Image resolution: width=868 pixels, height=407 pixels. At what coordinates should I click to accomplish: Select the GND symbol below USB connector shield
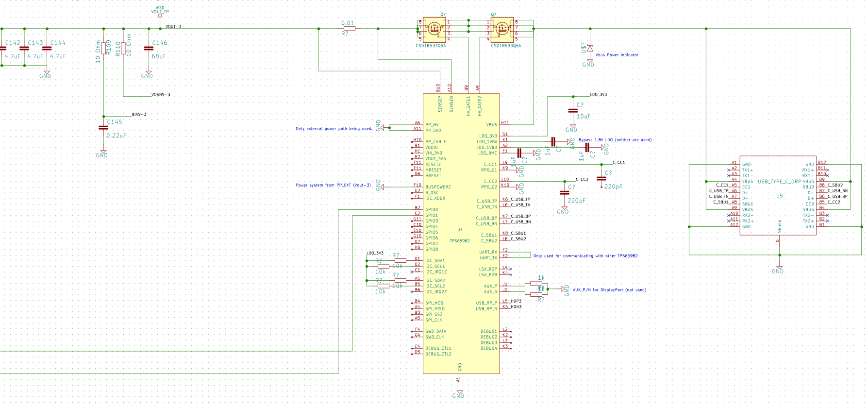pyautogui.click(x=779, y=270)
